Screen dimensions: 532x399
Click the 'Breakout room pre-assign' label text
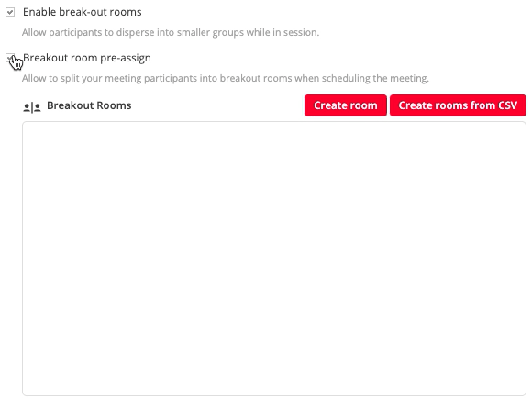coord(87,58)
